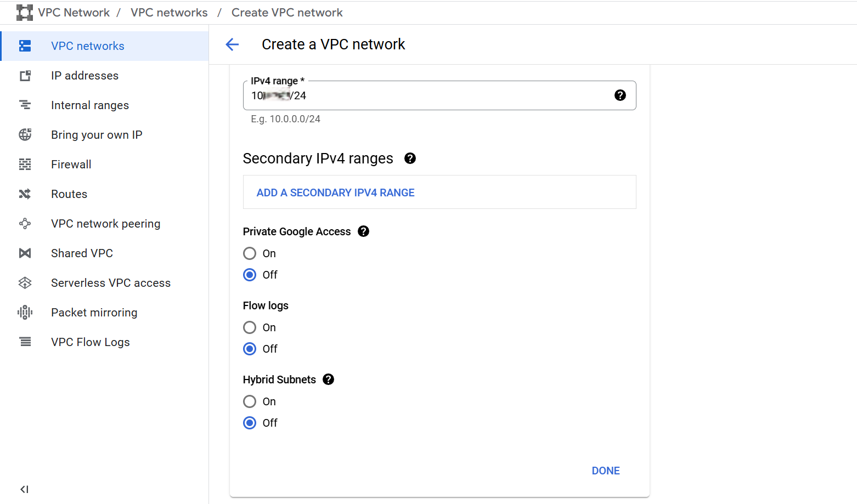Image resolution: width=857 pixels, height=504 pixels.
Task: Select On for Hybrid Subnets
Action: (250, 401)
